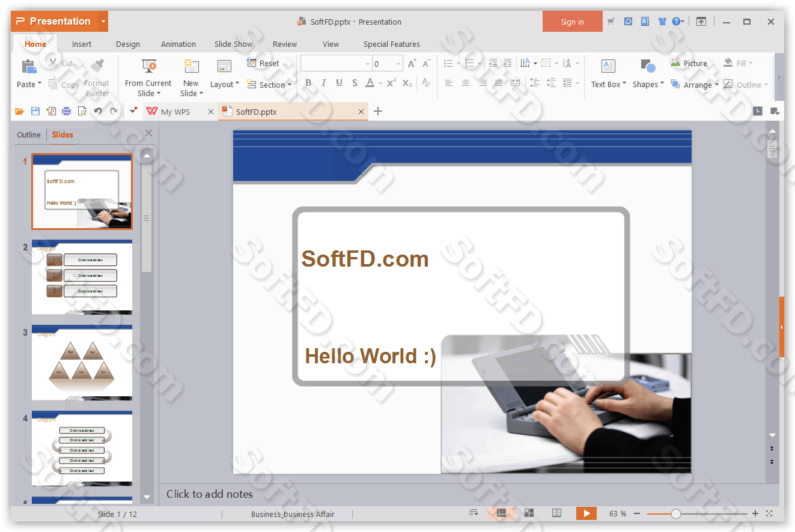The image size is (795, 532).
Task: Center align the text
Action: click(466, 83)
